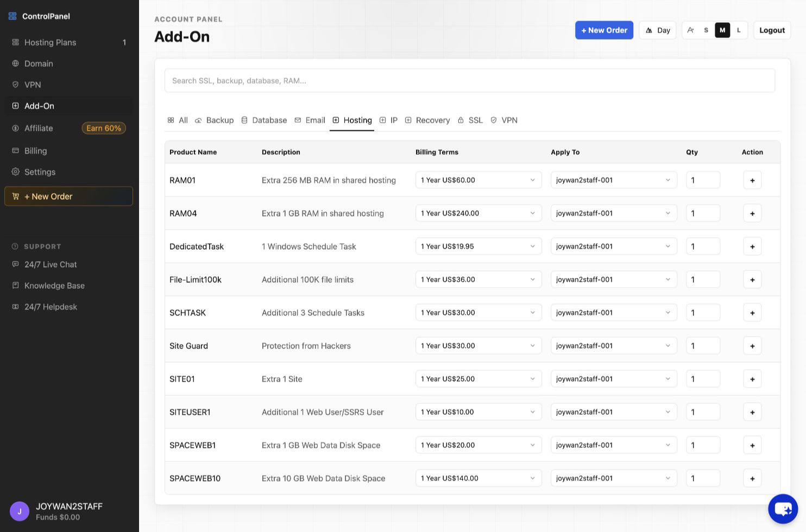Open Apply To dropdown for File-Limit100k

pos(614,280)
